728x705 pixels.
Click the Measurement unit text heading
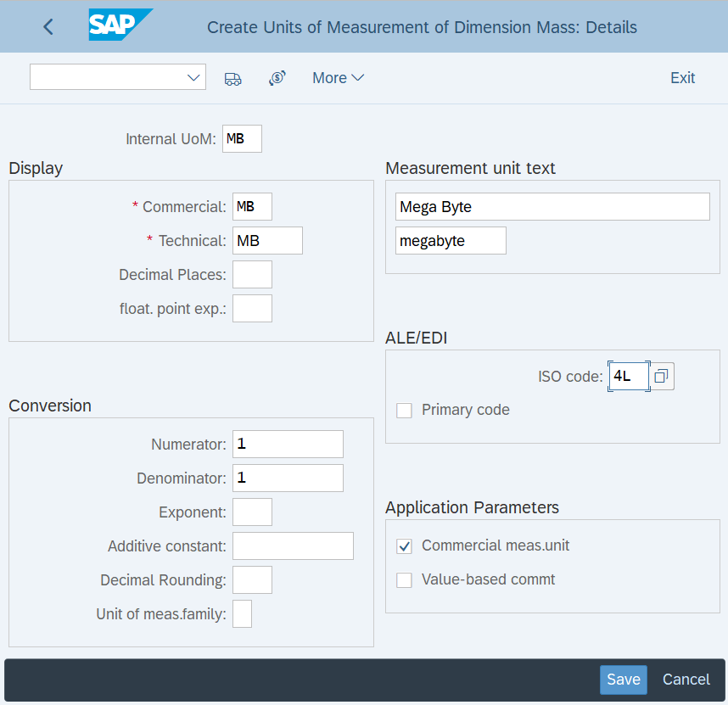pos(470,168)
